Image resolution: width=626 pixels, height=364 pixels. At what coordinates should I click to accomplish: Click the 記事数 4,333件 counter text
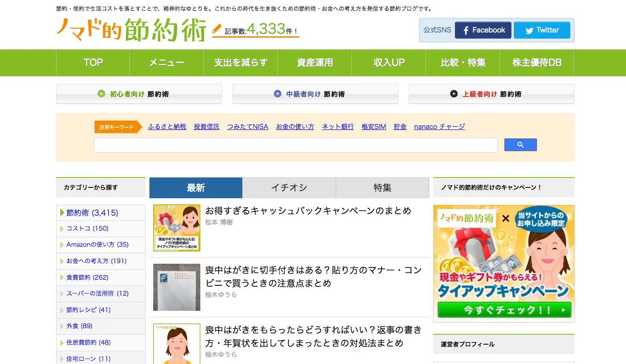(261, 30)
